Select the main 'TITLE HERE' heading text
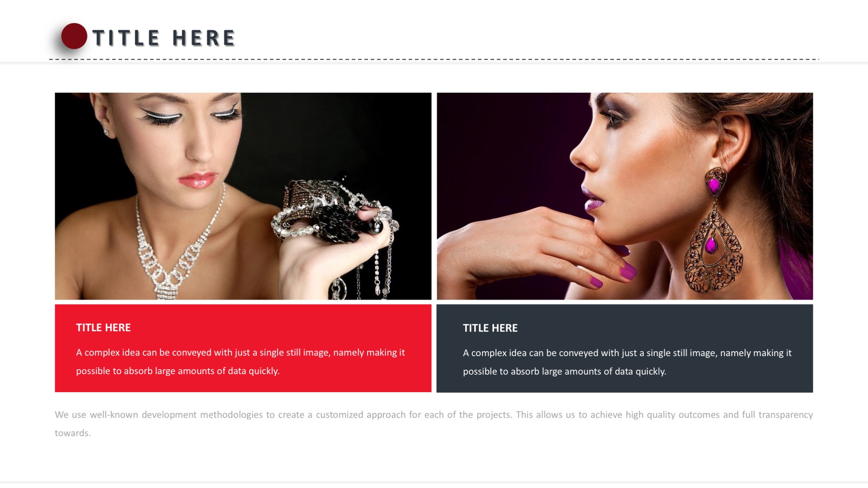This screenshot has height=488, width=868. (164, 38)
